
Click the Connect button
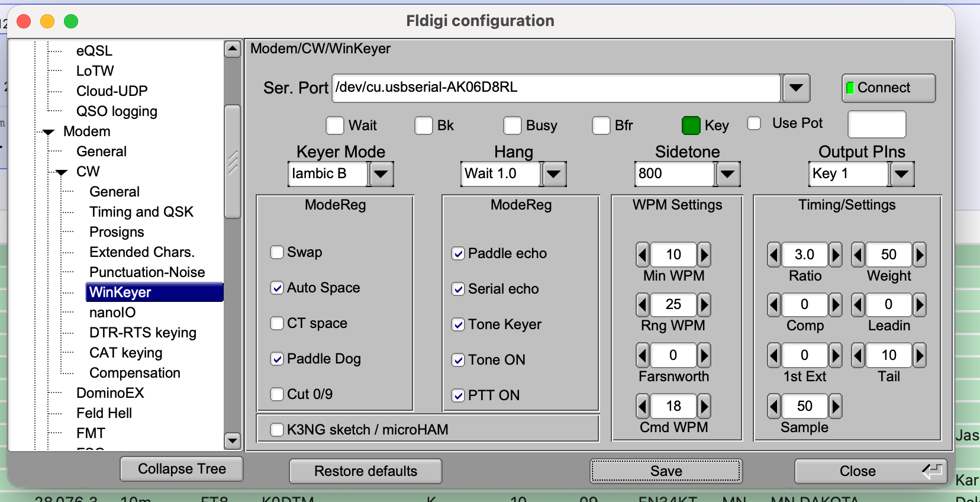coord(888,88)
